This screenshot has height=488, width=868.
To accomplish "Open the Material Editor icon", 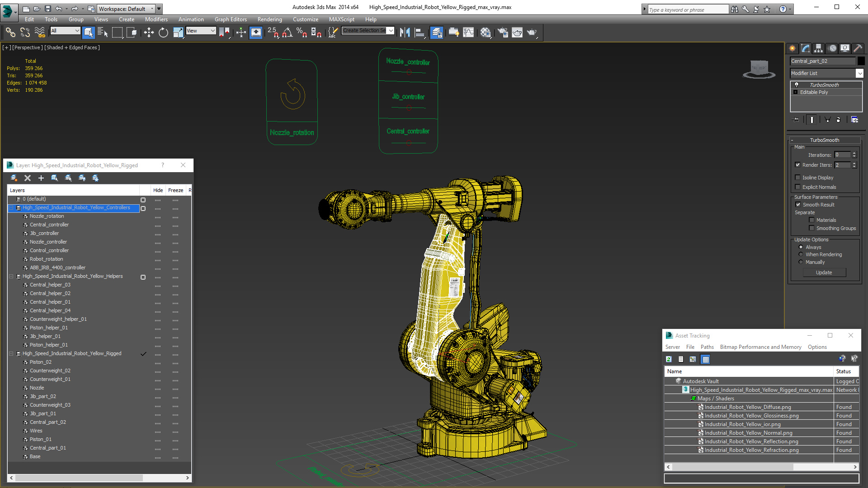I will pyautogui.click(x=486, y=32).
